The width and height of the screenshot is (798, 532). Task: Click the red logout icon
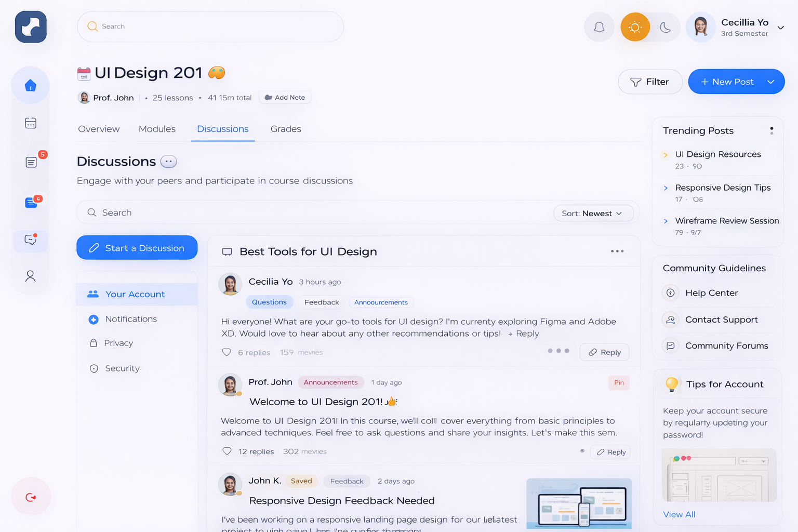pyautogui.click(x=31, y=497)
